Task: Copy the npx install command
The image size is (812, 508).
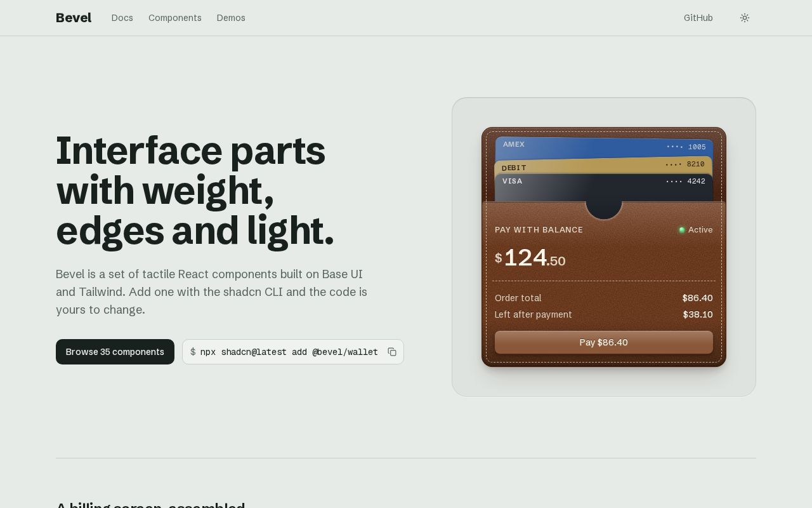Action: click(x=392, y=352)
